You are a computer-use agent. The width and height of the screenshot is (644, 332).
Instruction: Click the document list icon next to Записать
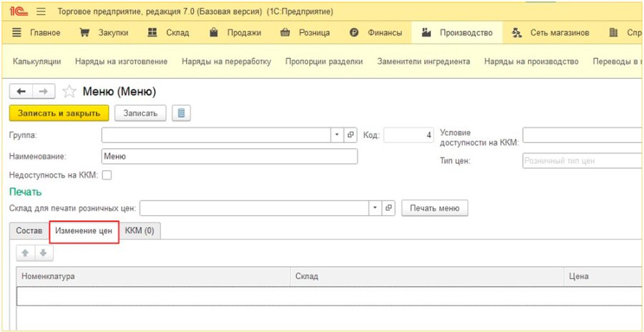click(181, 113)
